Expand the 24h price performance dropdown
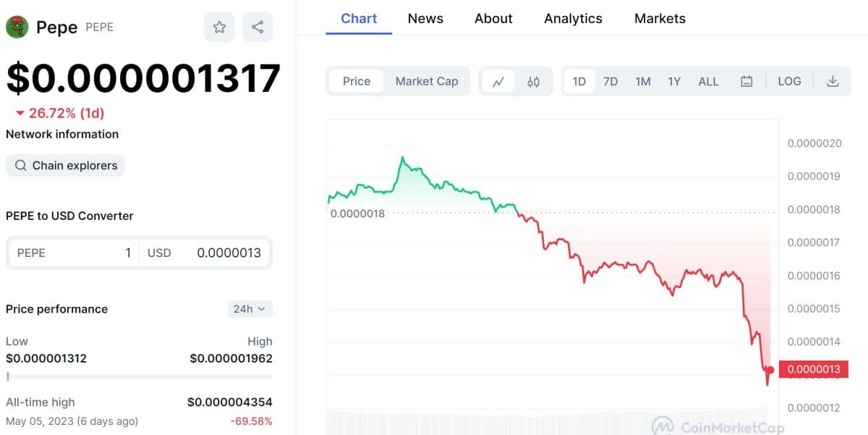The height and width of the screenshot is (435, 868). pos(250,309)
